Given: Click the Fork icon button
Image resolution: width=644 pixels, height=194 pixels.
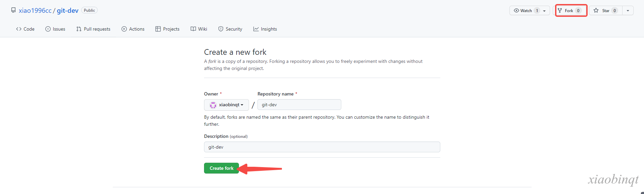Looking at the screenshot, I should pyautogui.click(x=560, y=10).
